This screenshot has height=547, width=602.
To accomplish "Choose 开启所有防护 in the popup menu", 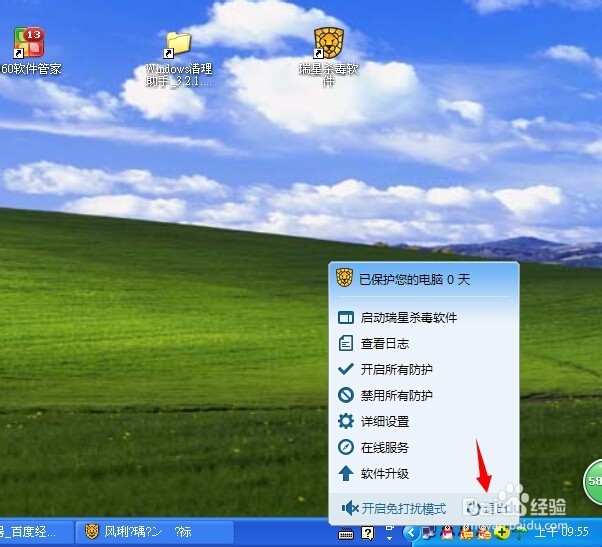I will (424, 369).
